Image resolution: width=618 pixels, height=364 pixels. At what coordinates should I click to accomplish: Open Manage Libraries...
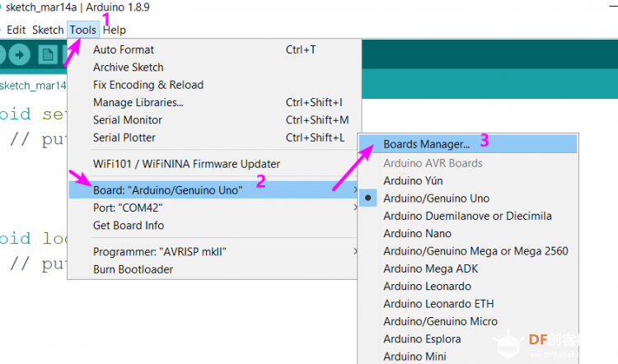click(214, 102)
